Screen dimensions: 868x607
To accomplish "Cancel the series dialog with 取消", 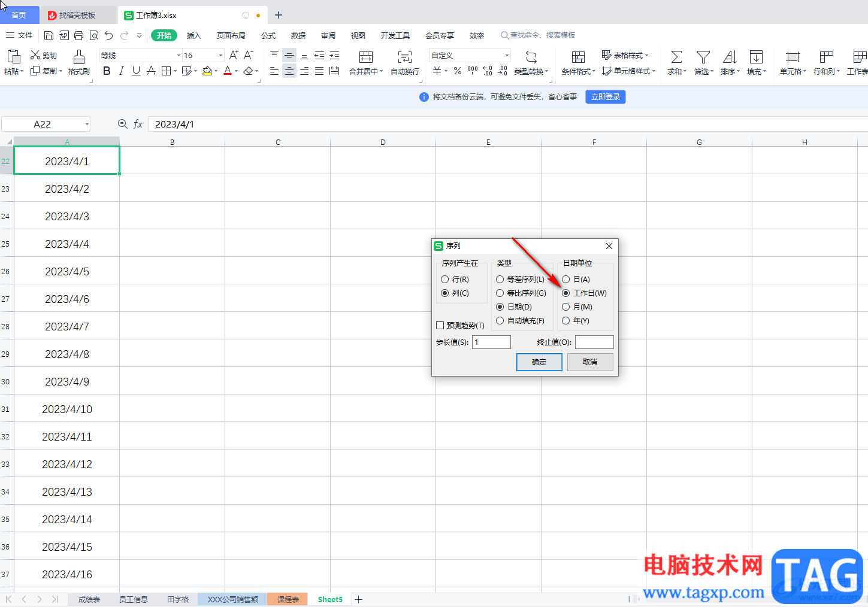I will (x=590, y=362).
